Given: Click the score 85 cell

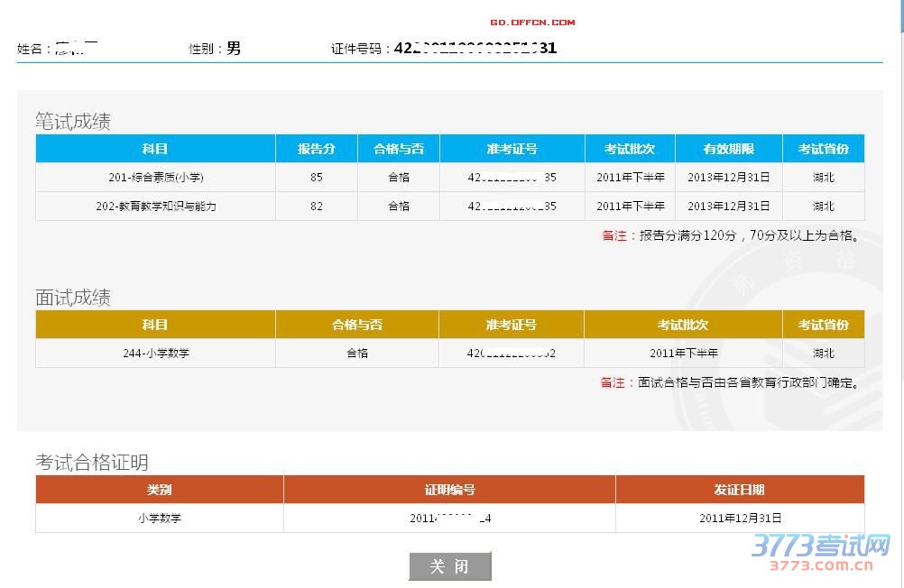Looking at the screenshot, I should tap(316, 178).
